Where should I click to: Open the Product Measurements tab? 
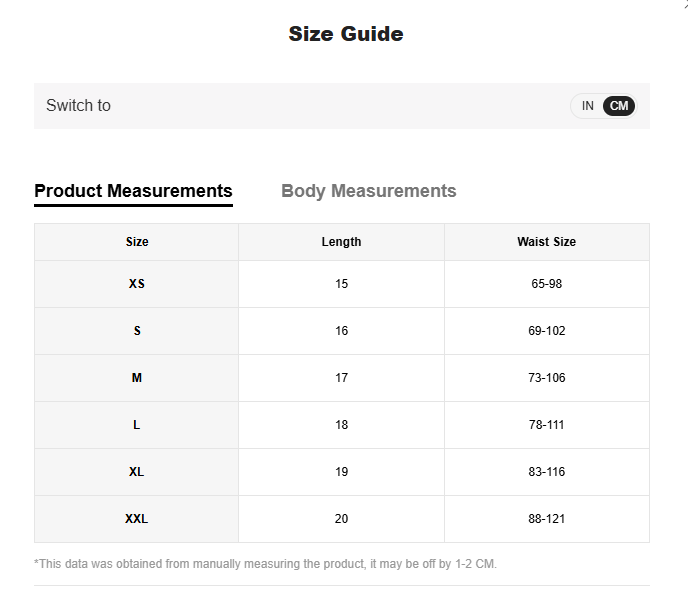[x=133, y=191]
